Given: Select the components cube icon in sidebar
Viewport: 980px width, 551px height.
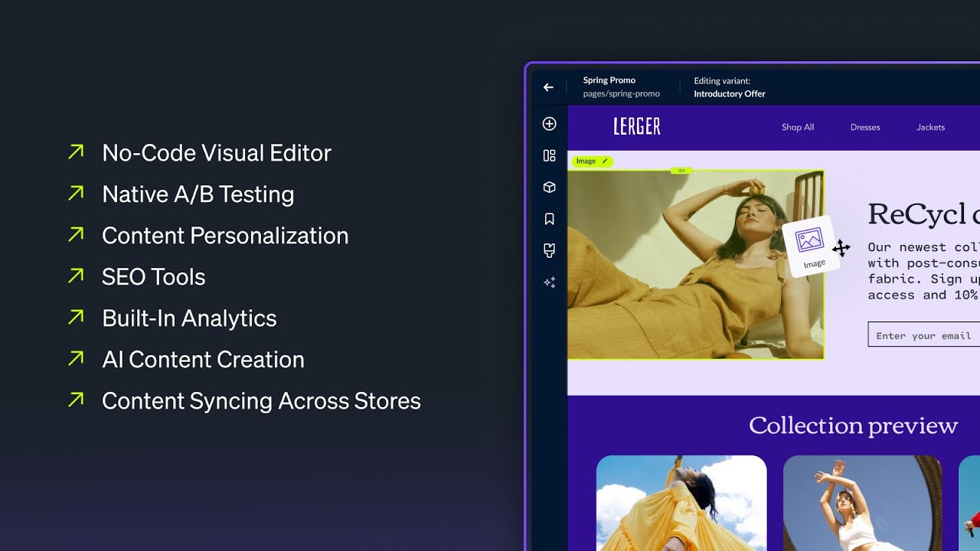Looking at the screenshot, I should (549, 187).
